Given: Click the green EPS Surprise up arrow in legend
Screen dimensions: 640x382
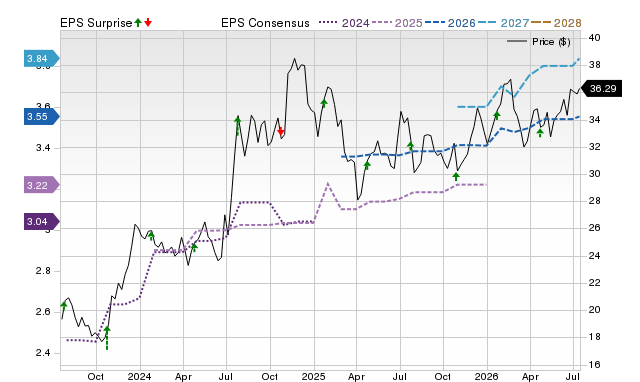Looking at the screenshot, I should tap(138, 22).
